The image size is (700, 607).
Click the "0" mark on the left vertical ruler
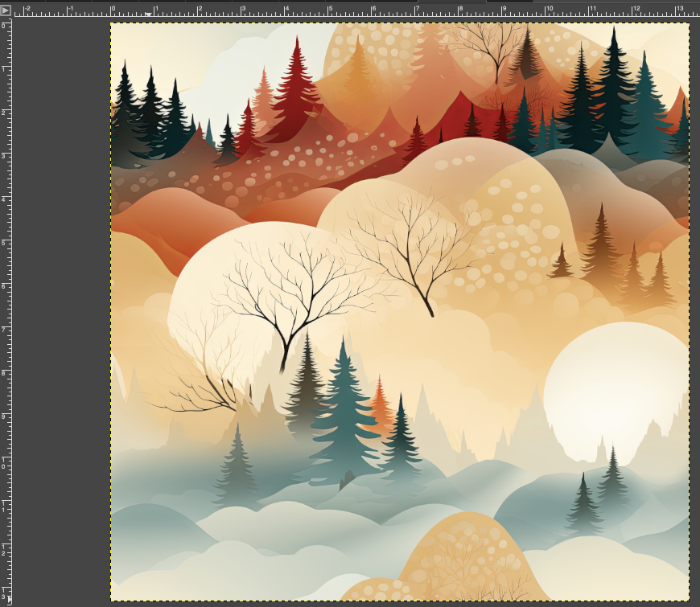(x=6, y=24)
